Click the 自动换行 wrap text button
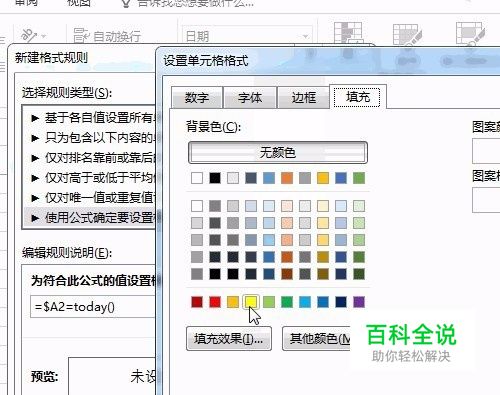500x395 pixels. [x=107, y=36]
